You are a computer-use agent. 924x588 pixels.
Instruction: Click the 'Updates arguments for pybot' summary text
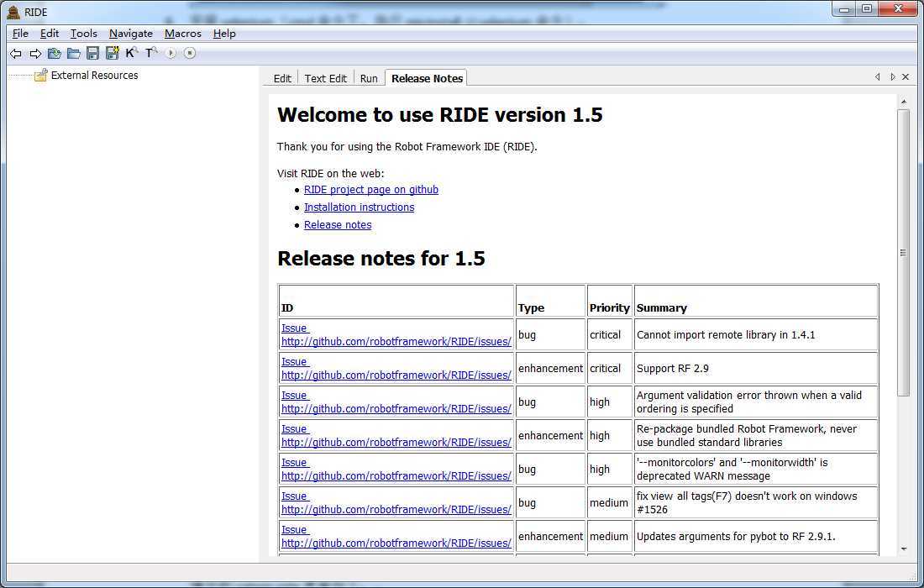[736, 536]
